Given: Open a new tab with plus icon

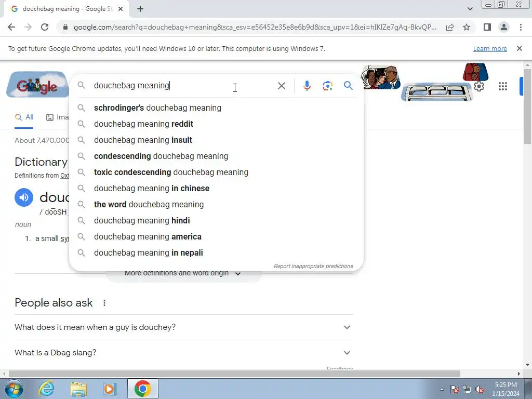Looking at the screenshot, I should [x=140, y=9].
